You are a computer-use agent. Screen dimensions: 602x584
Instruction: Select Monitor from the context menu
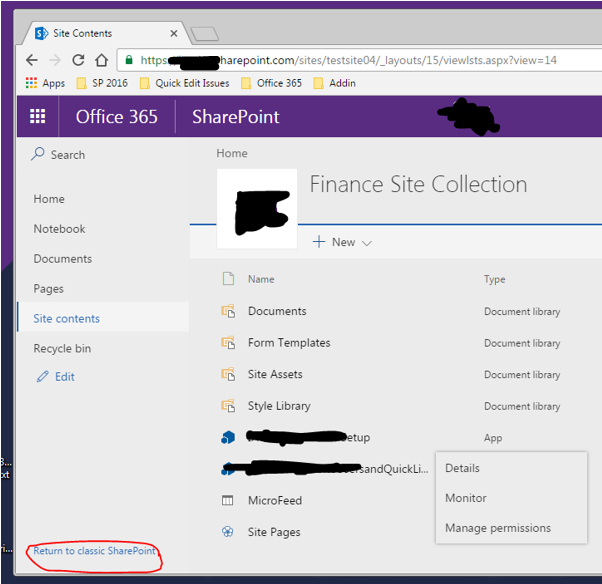point(511,498)
